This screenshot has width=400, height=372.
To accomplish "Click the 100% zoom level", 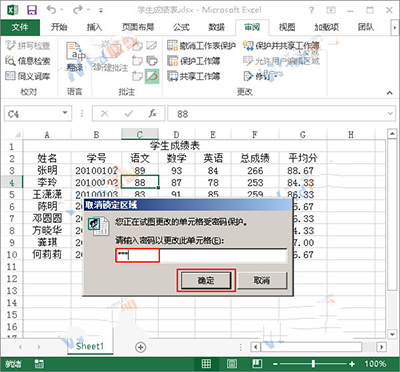I will 375,364.
